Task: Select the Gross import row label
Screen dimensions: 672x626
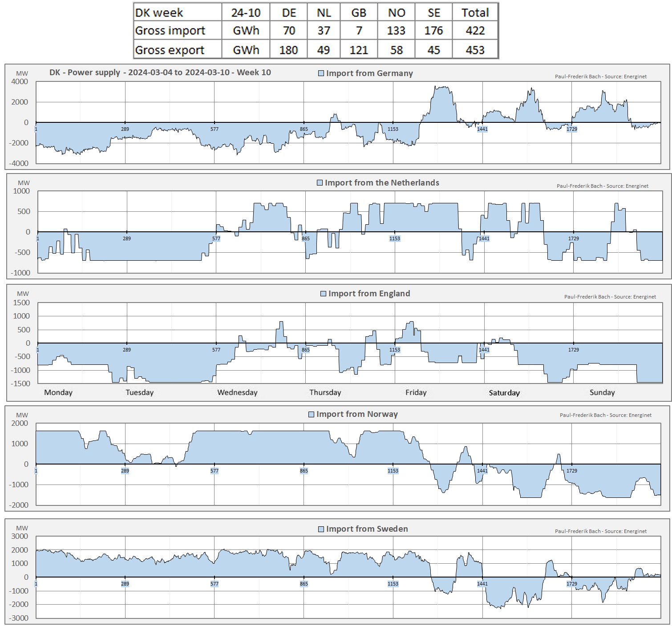Action: 170,31
